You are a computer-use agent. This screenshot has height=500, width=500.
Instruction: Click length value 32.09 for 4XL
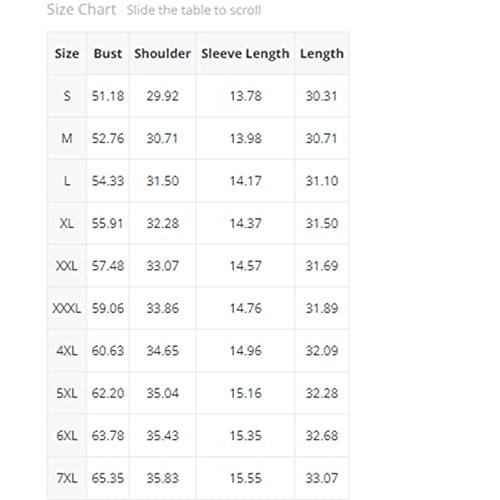[322, 351]
